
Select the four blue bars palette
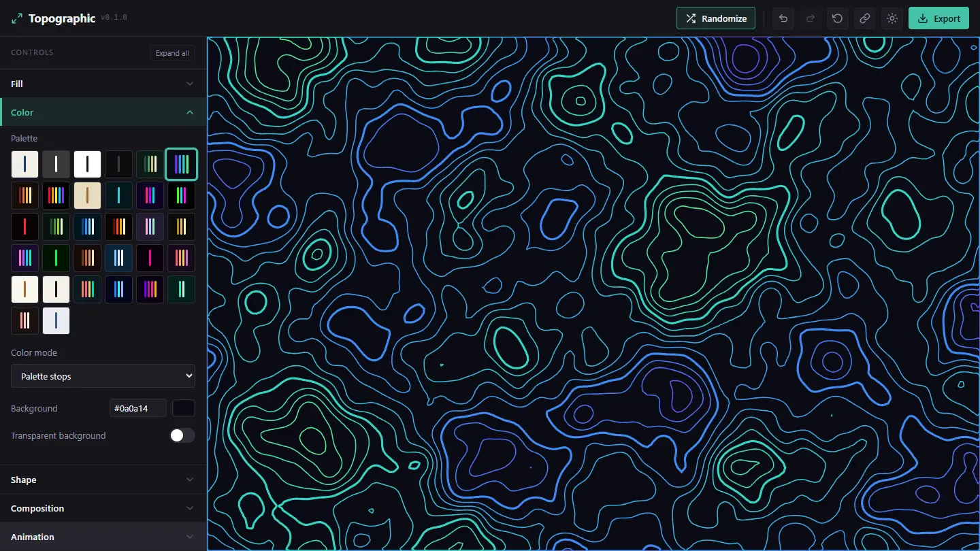[88, 227]
